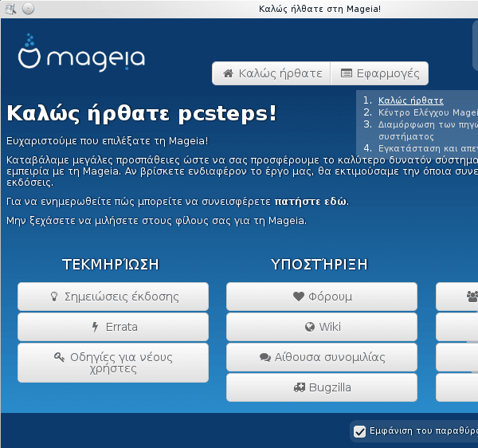This screenshot has height=448, width=478.
Task: Open the Wiki page
Action: tap(322, 327)
